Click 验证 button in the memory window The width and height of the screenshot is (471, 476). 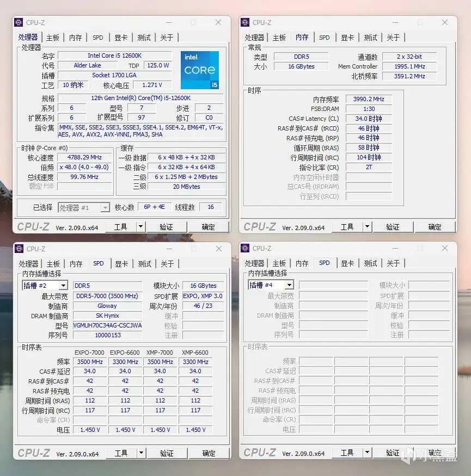393,227
